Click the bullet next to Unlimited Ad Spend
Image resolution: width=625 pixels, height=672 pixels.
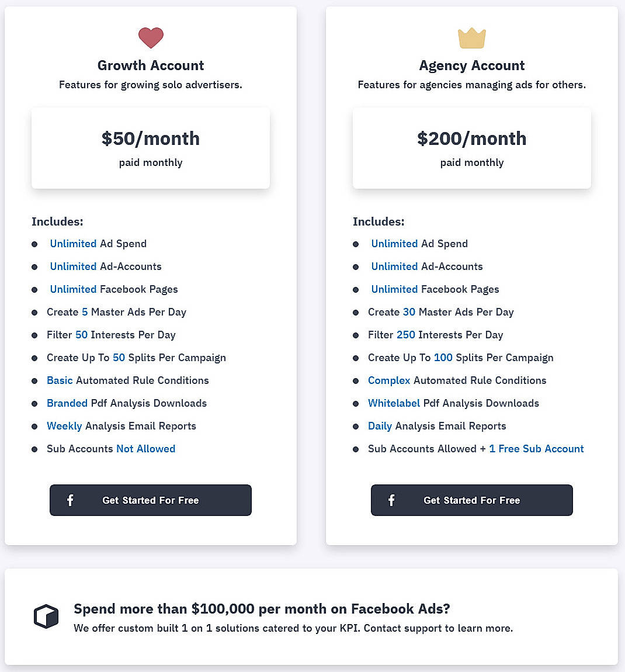pyautogui.click(x=34, y=244)
